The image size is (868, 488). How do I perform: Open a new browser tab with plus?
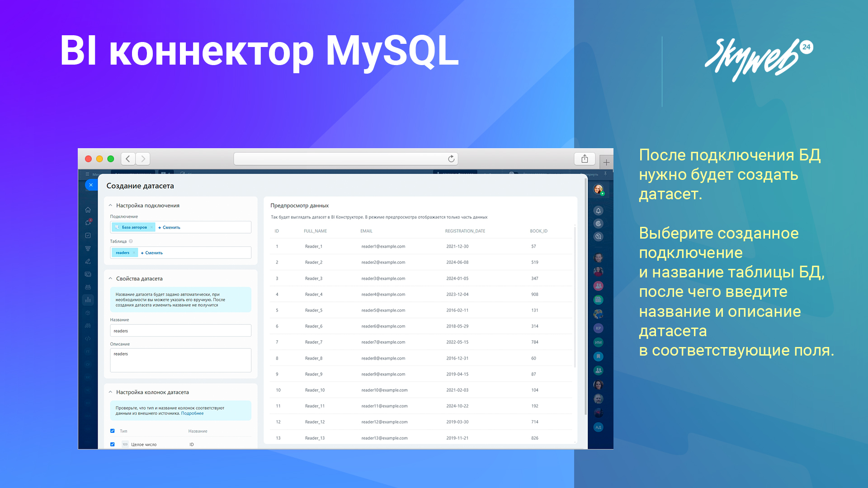(x=606, y=162)
